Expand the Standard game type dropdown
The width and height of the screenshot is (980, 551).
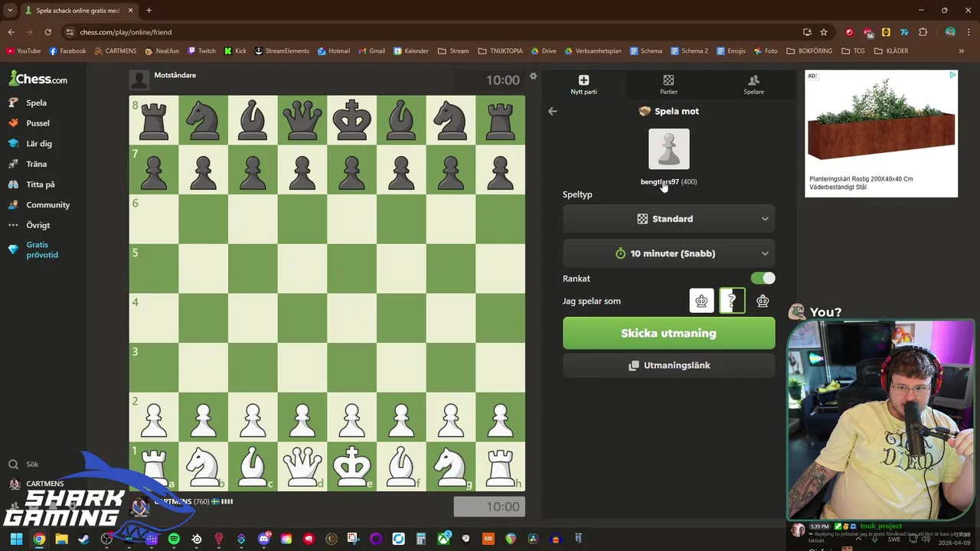(668, 219)
